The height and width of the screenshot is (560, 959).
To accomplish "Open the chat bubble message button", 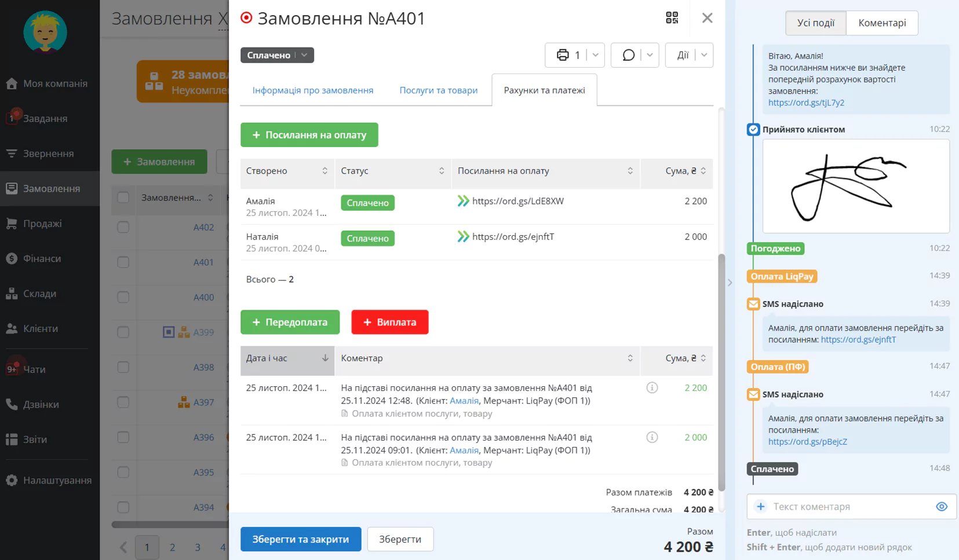I will [629, 55].
